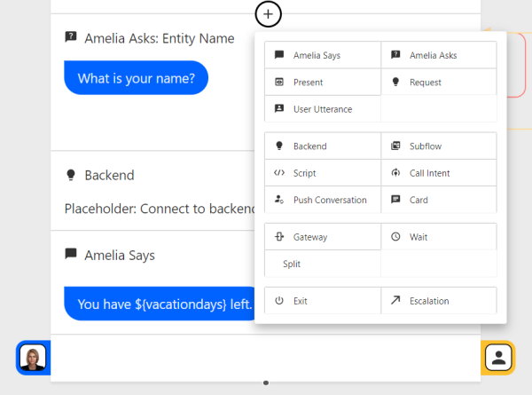The height and width of the screenshot is (395, 532).
Task: Select Call Intent option
Action: point(439,173)
